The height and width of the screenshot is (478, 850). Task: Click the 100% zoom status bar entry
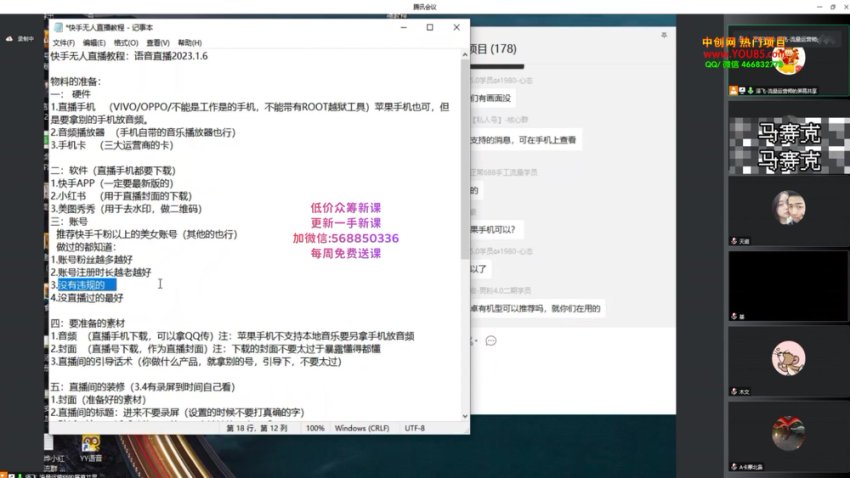[x=315, y=428]
